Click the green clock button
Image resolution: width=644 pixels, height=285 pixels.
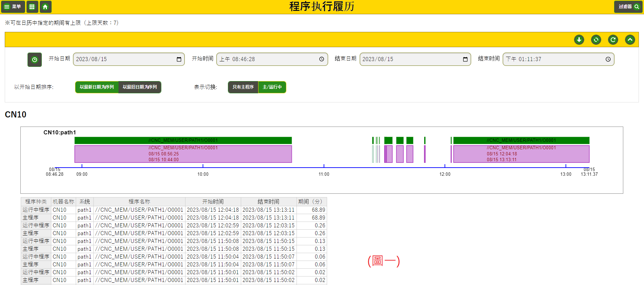point(35,60)
